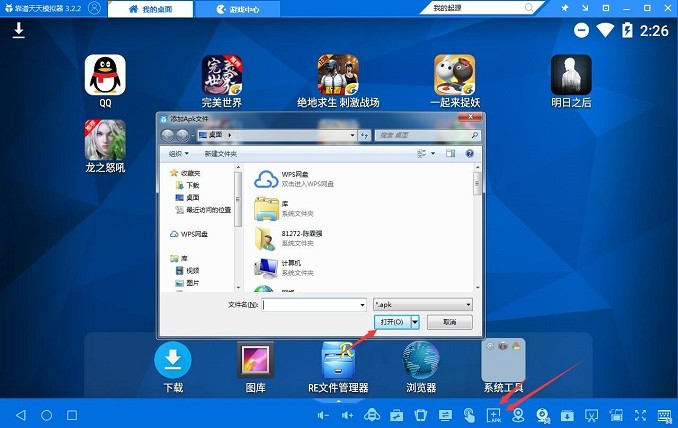Expand the file name history dropdown
Screen dimensions: 678x428
click(x=361, y=304)
